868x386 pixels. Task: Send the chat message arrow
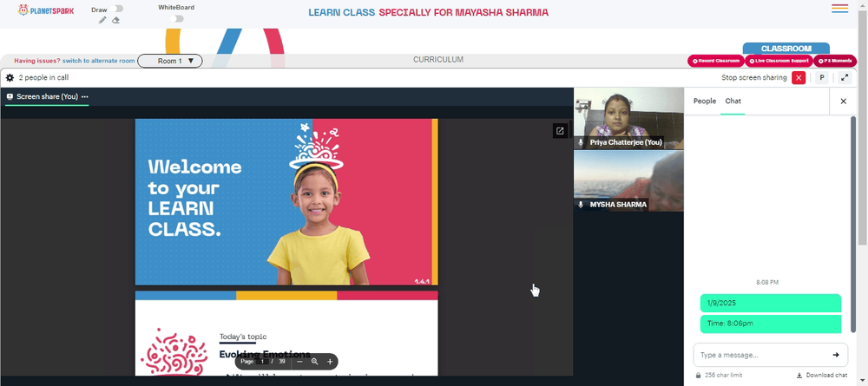pyautogui.click(x=836, y=355)
